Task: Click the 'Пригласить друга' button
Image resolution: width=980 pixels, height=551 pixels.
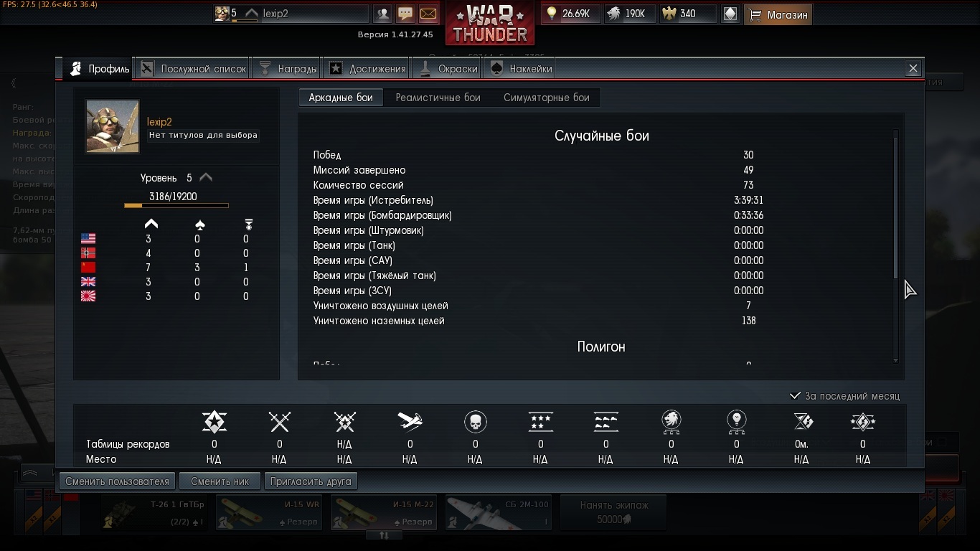Action: [x=311, y=481]
